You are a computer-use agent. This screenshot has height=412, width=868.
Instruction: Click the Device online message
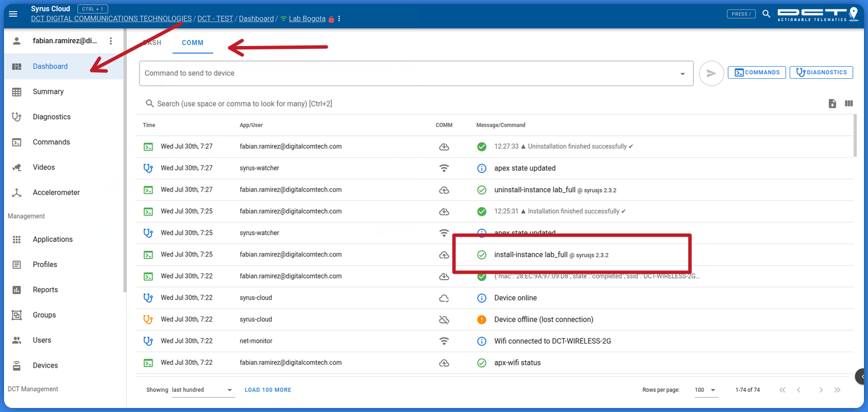[516, 298]
